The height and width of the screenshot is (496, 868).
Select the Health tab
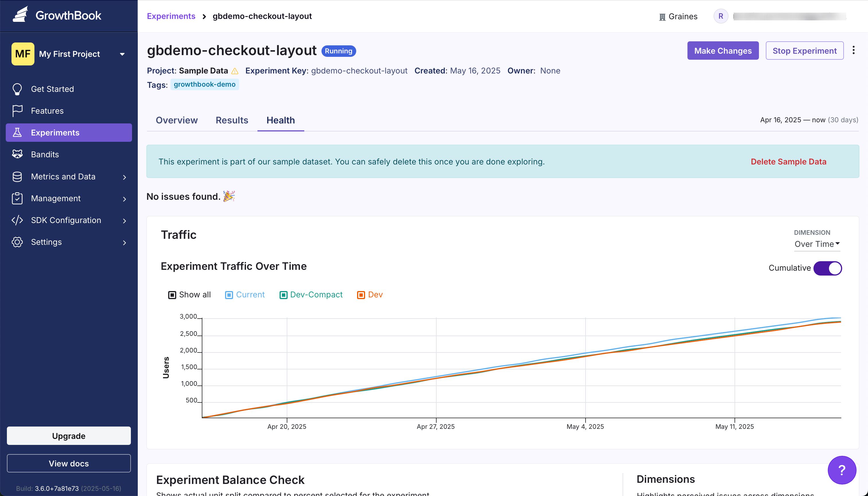(281, 120)
